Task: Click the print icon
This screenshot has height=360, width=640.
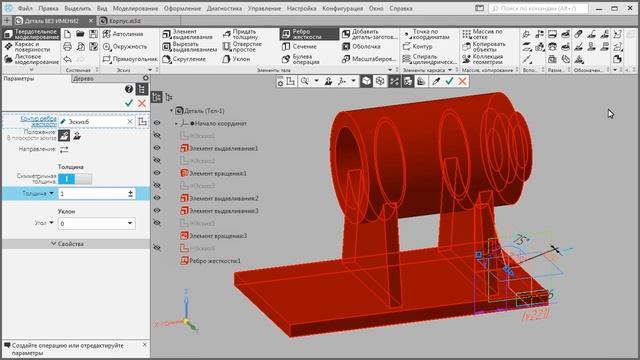Action: pyautogui.click(x=67, y=47)
